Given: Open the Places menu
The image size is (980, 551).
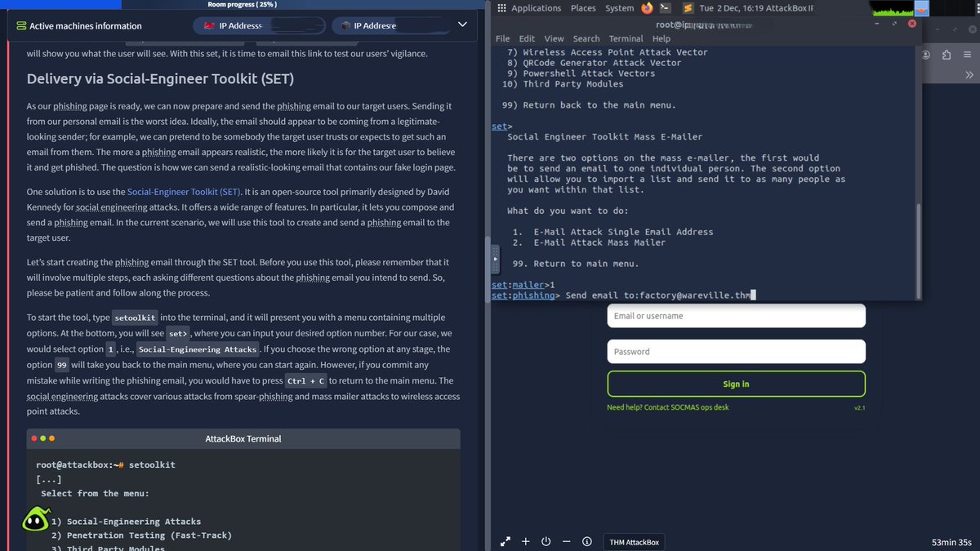Looking at the screenshot, I should pyautogui.click(x=583, y=8).
